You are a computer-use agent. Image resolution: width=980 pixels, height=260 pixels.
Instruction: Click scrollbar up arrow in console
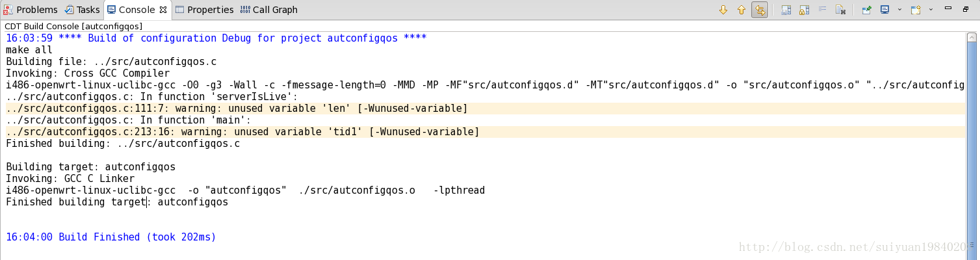point(972,38)
